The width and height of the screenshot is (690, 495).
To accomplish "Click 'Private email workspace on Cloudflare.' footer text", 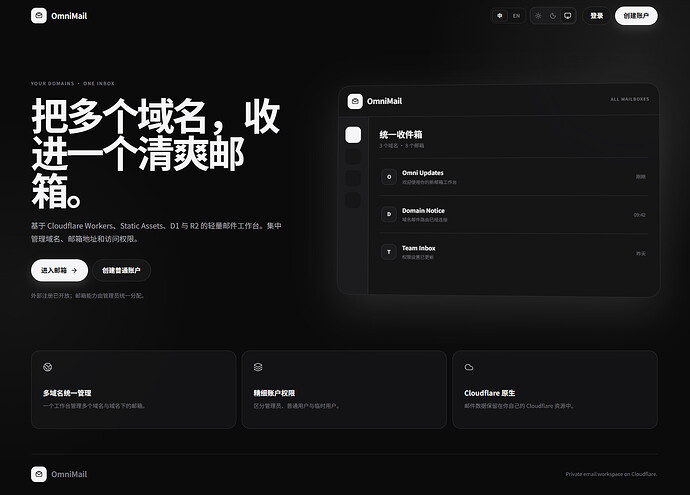I will 611,474.
